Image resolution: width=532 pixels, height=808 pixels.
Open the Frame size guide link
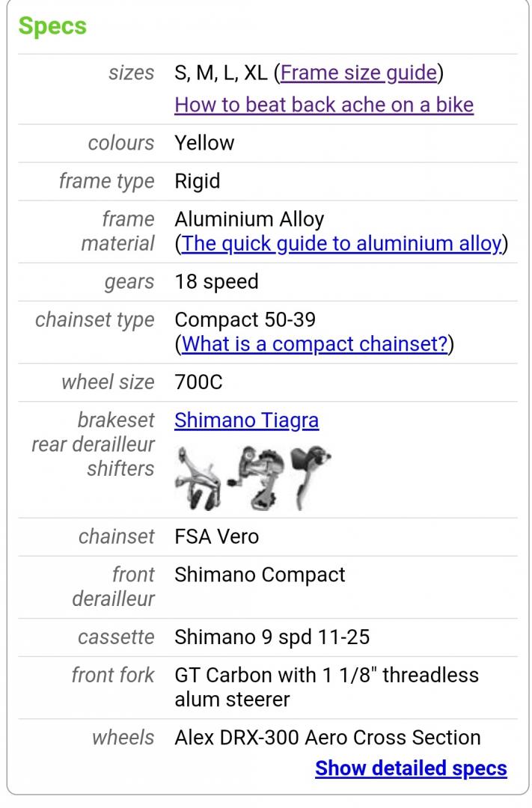(x=359, y=73)
